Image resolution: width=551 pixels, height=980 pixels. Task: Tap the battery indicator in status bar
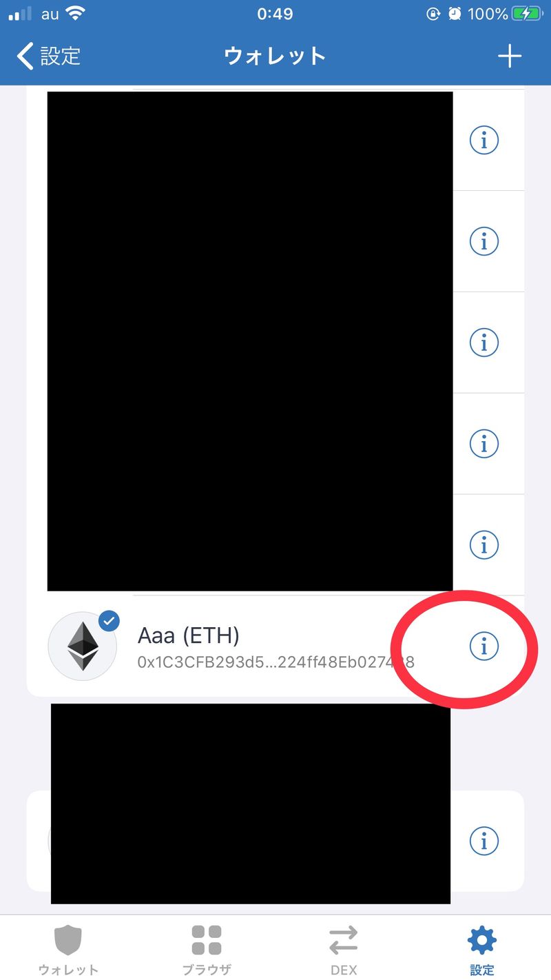pos(527,14)
